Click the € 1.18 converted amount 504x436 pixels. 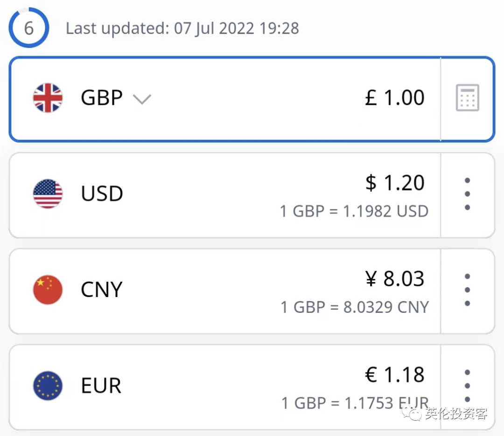[x=395, y=374]
